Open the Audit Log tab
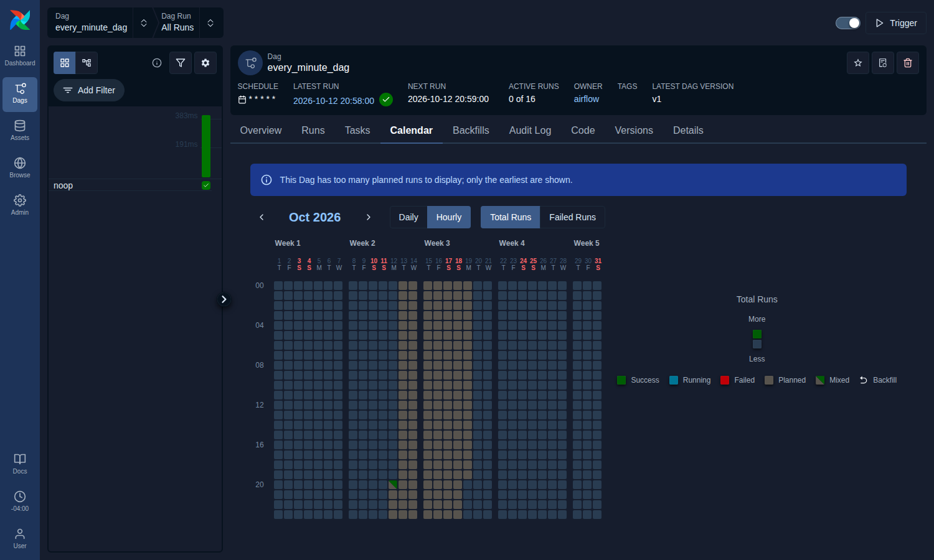The height and width of the screenshot is (560, 934). point(530,130)
